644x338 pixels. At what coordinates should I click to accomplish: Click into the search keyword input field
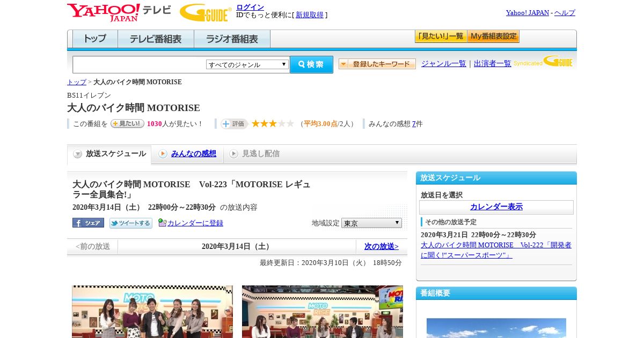[x=140, y=64]
